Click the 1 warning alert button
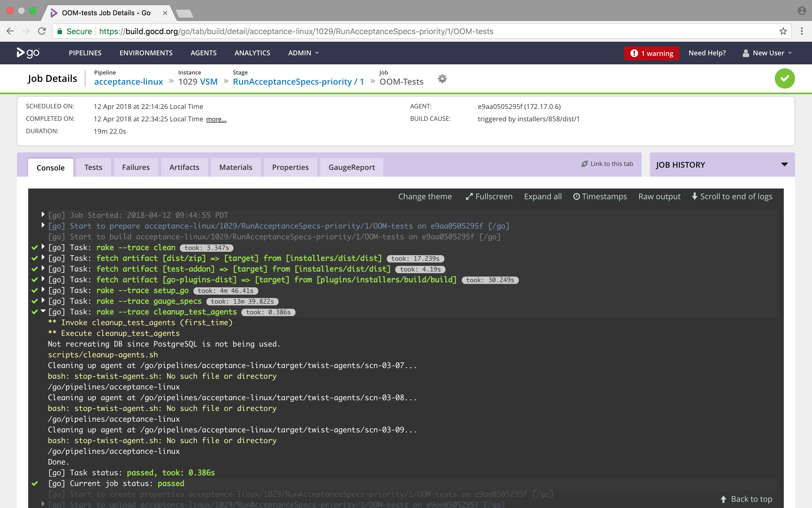 tap(652, 53)
